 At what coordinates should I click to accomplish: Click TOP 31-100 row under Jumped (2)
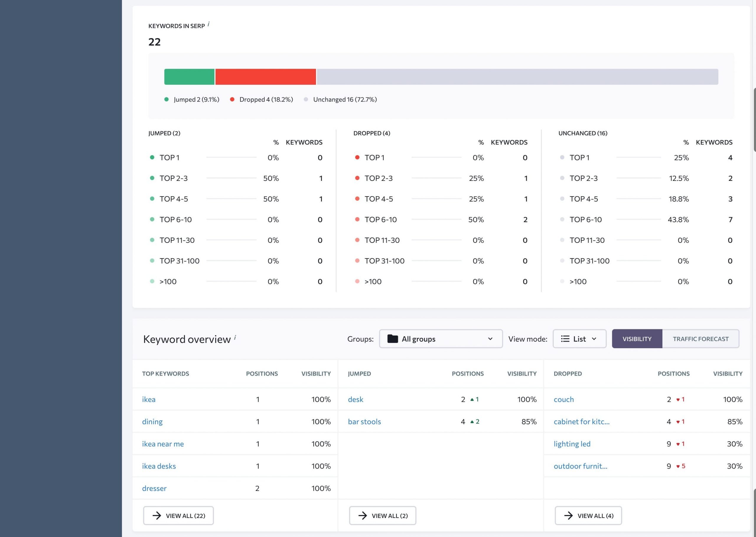coord(236,261)
